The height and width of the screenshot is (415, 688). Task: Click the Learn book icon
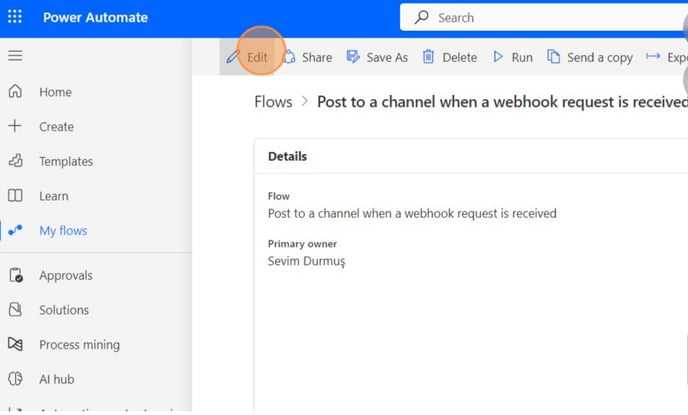coord(15,195)
